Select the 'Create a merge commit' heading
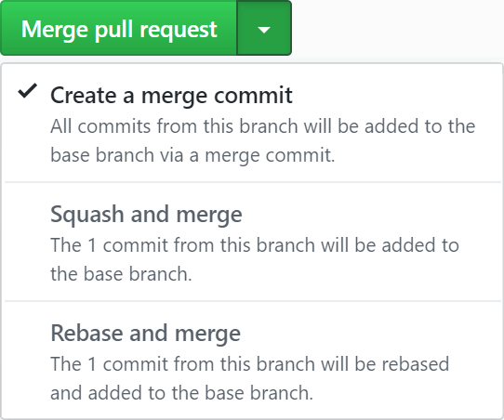 coord(171,96)
